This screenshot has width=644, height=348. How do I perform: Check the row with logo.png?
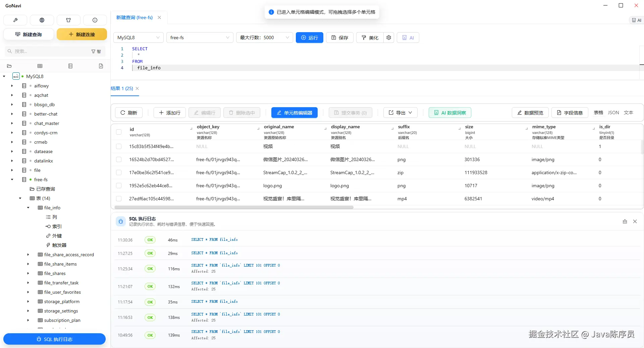pos(119,186)
